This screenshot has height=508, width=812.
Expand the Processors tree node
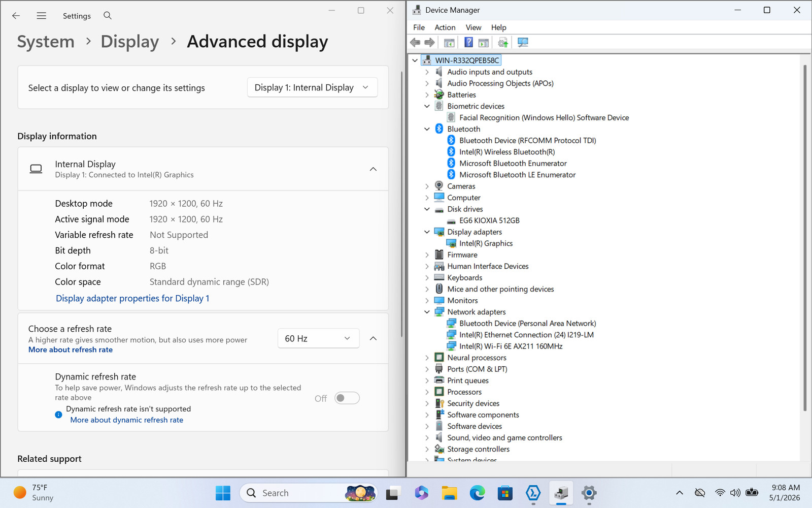point(427,392)
